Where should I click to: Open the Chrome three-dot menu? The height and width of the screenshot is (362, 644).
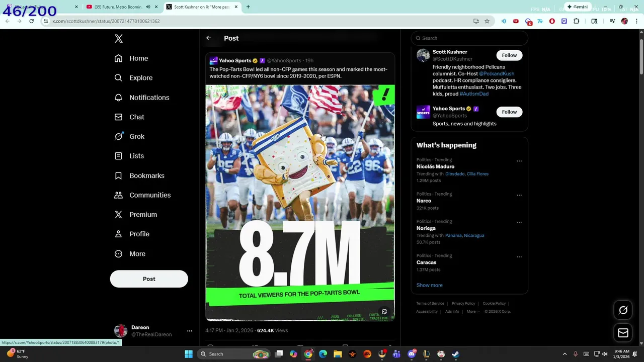tap(636, 21)
